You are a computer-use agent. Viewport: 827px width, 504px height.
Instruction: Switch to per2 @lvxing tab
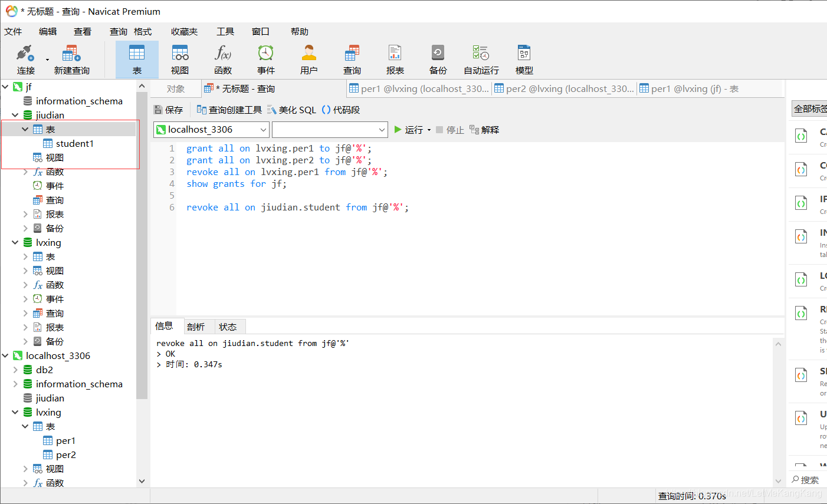pos(565,89)
